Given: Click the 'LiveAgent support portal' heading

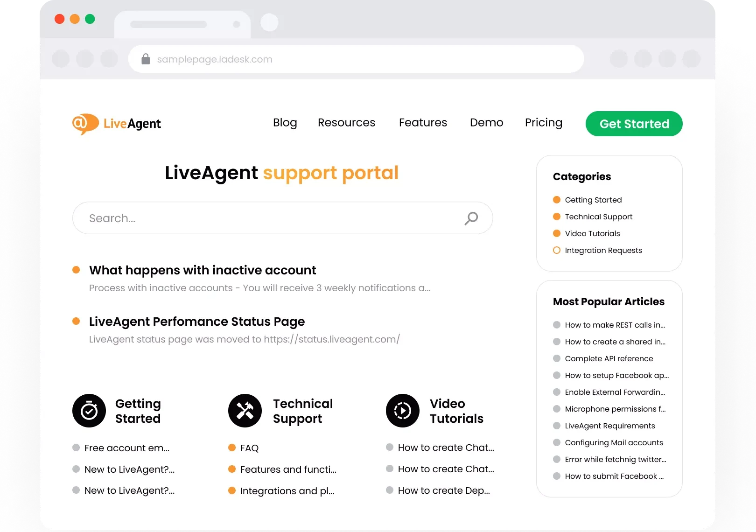Looking at the screenshot, I should point(281,173).
